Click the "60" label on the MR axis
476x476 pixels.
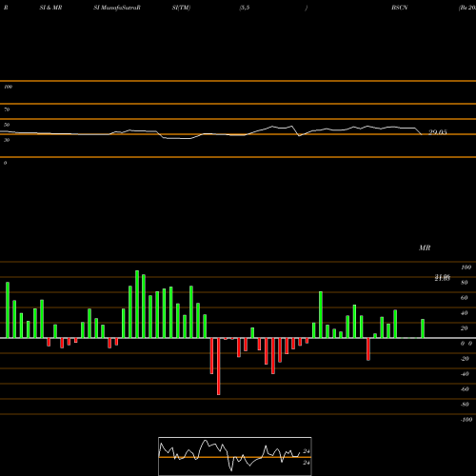pos(465,298)
